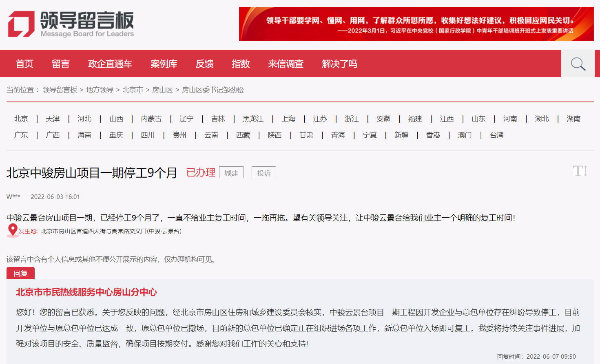Click the 台湾 region link

[496, 135]
